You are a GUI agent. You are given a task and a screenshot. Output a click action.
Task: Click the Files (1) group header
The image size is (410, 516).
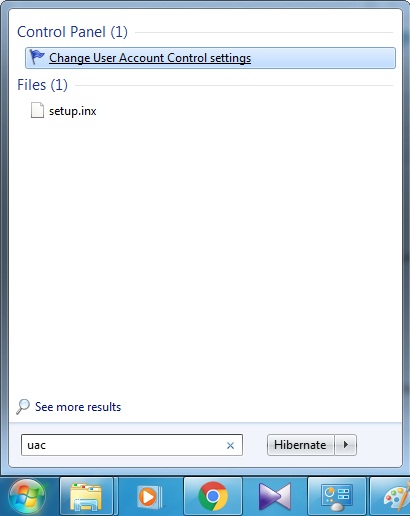[x=42, y=85]
